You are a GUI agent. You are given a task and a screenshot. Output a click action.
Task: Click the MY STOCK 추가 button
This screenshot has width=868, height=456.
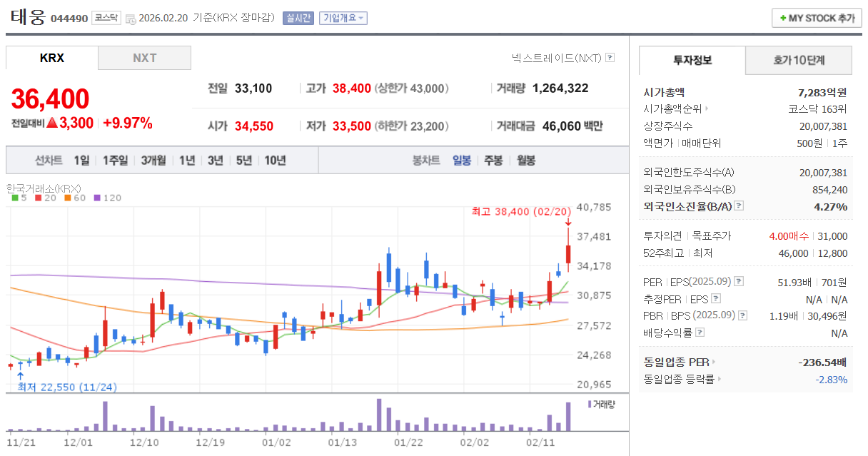click(x=816, y=18)
